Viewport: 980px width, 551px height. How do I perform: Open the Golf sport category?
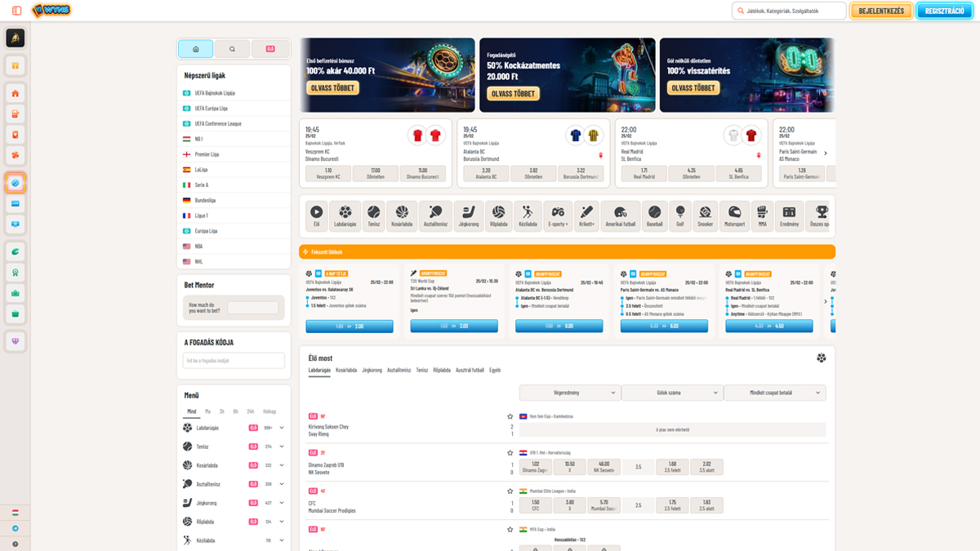point(679,215)
